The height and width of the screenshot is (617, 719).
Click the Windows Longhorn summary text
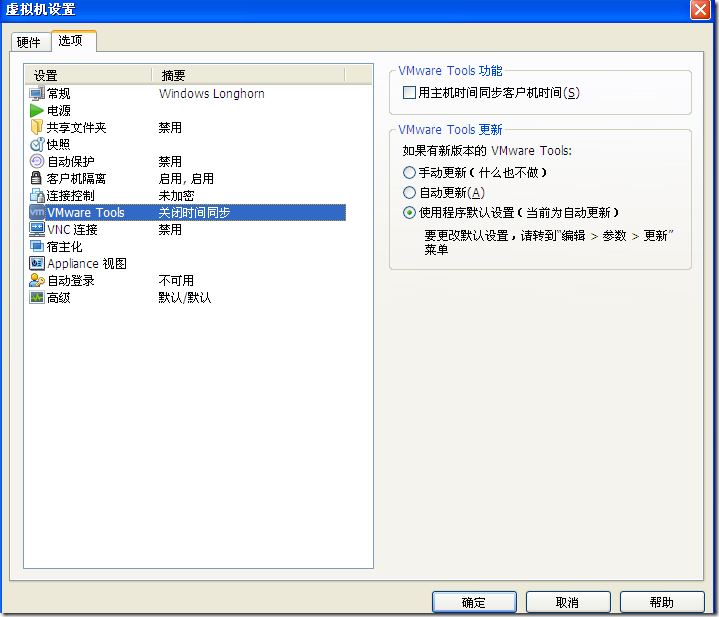212,94
